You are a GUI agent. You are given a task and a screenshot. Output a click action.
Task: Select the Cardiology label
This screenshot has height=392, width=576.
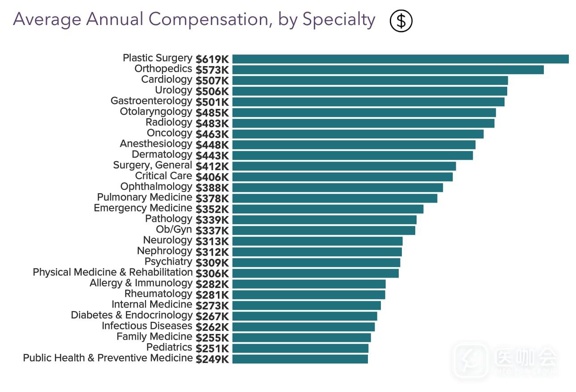167,79
